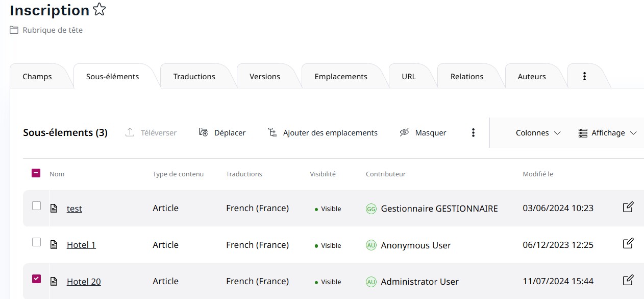Check the test row checkbox
This screenshot has width=644, height=299.
pos(36,206)
